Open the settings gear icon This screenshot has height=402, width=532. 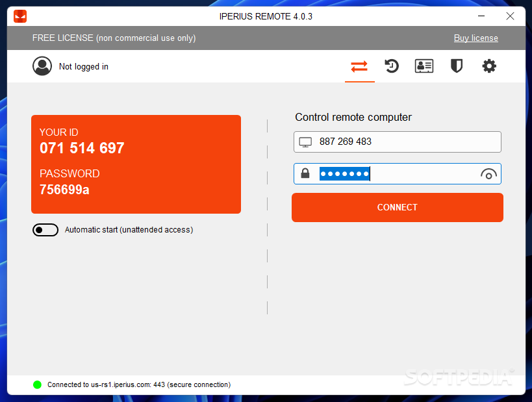point(489,66)
